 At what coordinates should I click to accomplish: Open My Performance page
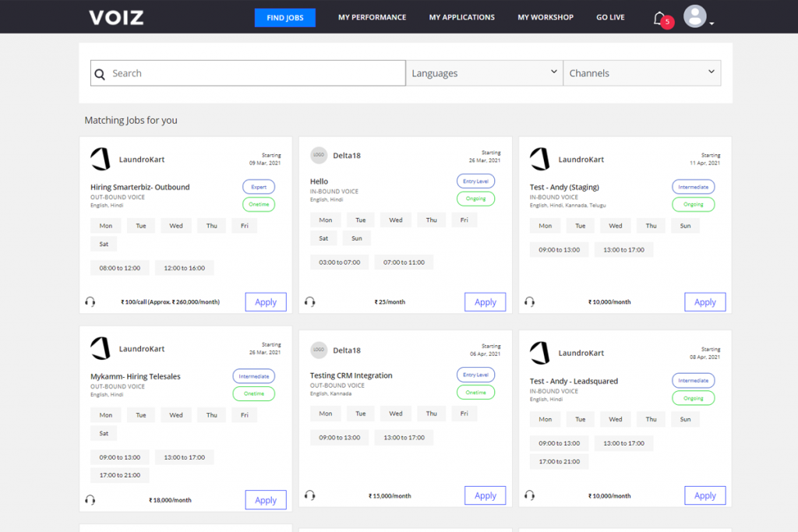click(x=372, y=17)
